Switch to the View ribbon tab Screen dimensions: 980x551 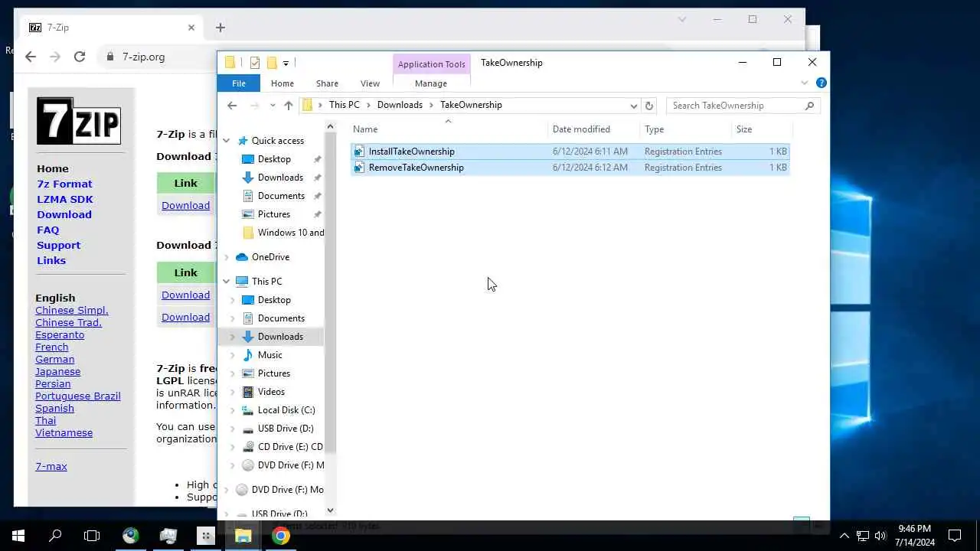coord(370,83)
